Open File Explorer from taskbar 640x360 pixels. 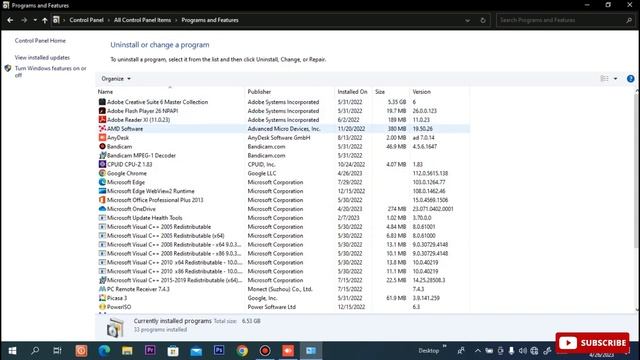click(127, 351)
